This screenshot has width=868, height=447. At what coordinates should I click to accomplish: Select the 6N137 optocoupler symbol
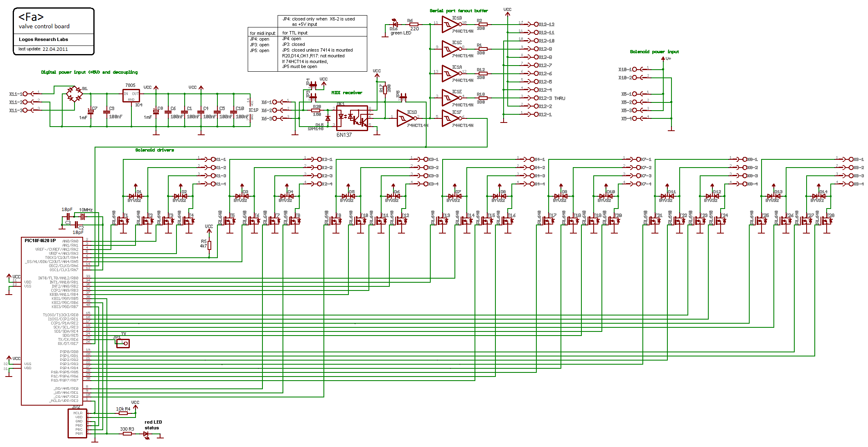[x=352, y=118]
